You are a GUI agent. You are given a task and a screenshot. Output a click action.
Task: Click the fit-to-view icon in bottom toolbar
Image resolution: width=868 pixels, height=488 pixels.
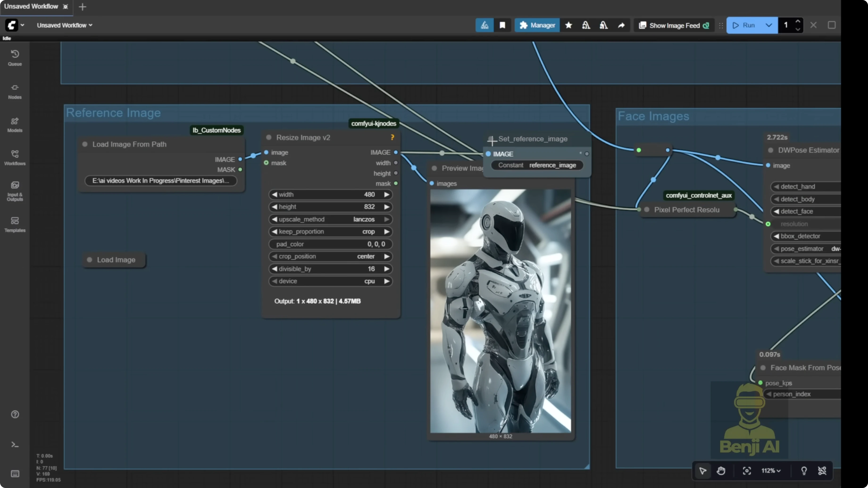tap(747, 471)
